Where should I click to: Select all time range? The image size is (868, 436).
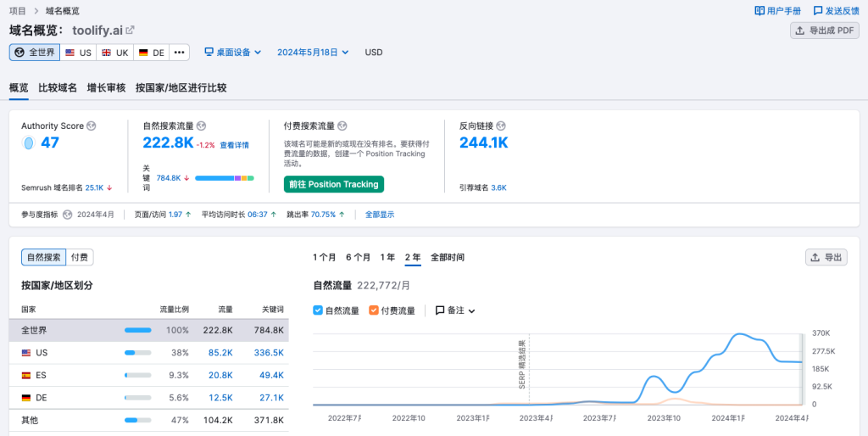pos(448,257)
